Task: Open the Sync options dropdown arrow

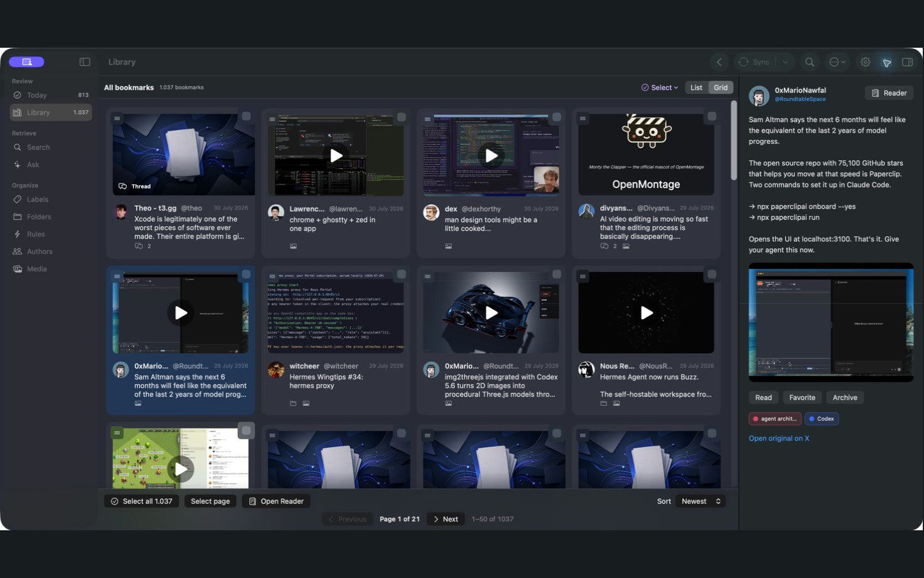Action: coord(785,62)
